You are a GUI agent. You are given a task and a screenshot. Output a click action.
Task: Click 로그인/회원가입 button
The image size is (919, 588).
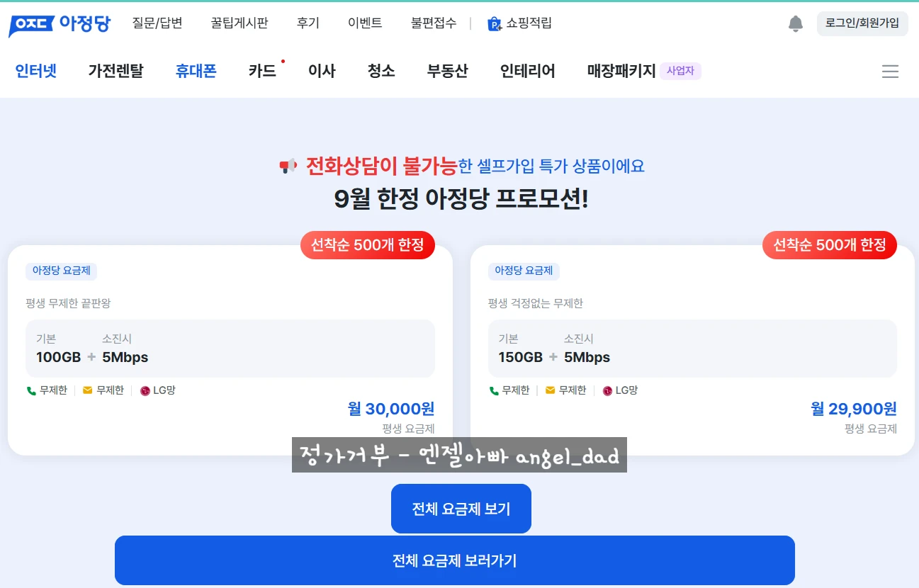click(862, 23)
